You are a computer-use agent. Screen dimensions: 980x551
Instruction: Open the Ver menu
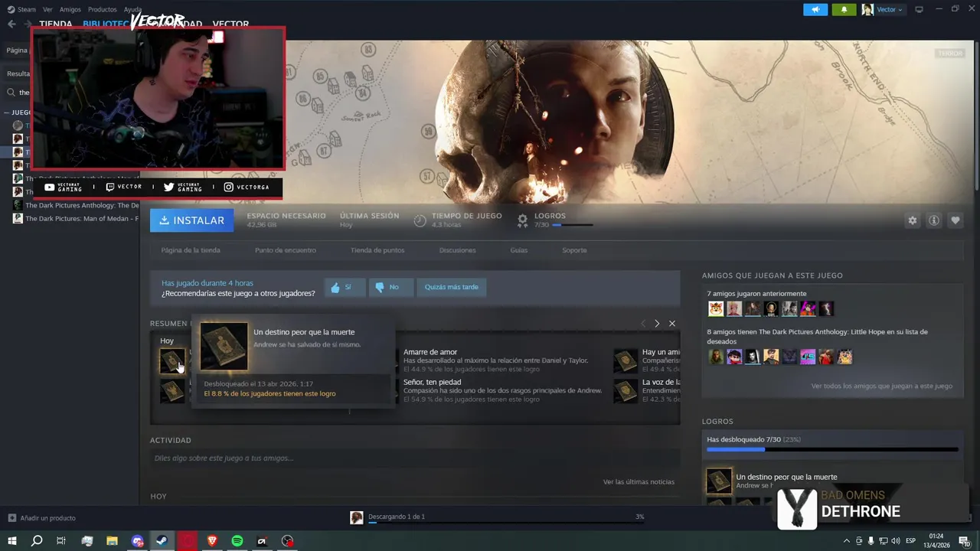[x=47, y=9]
